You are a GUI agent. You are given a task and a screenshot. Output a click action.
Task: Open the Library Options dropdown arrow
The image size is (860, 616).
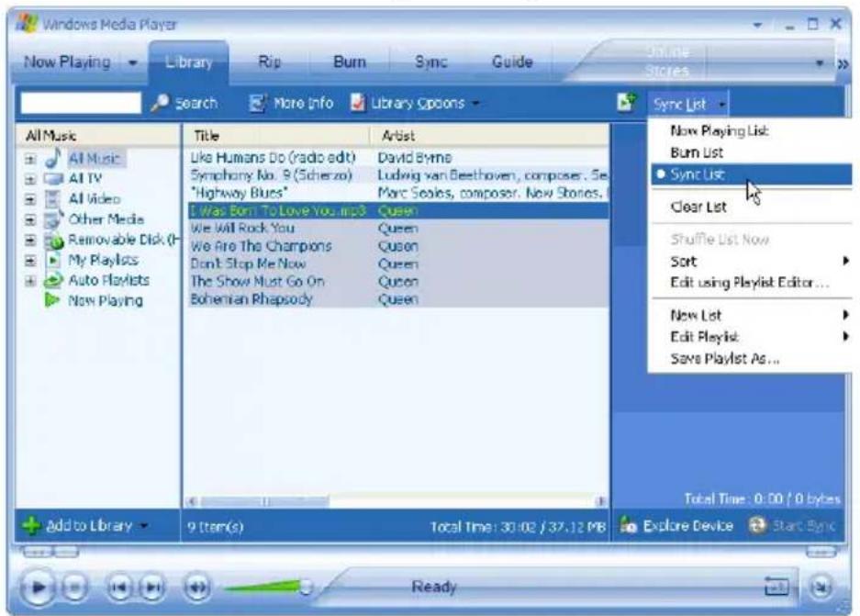click(x=475, y=103)
